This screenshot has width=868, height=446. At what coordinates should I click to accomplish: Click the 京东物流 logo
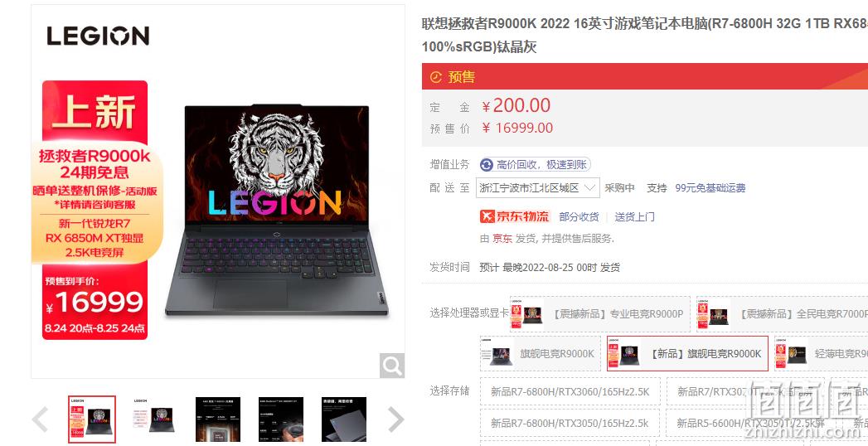point(515,216)
